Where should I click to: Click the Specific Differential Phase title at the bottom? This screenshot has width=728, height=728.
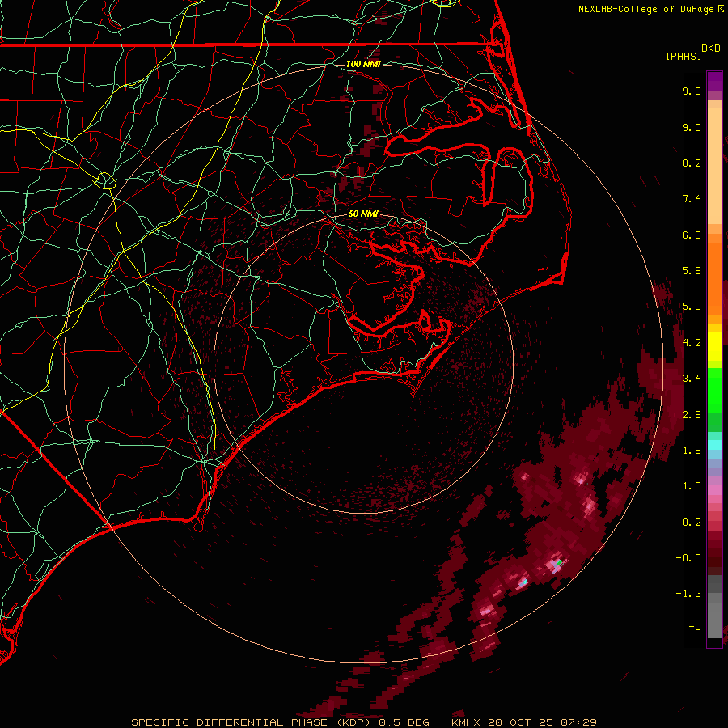coord(363,722)
